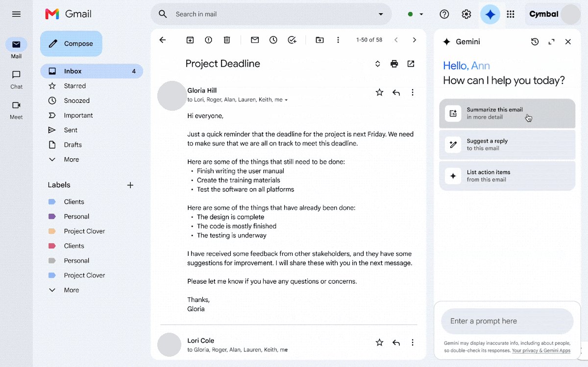Expand the Gemini panel to full size
This screenshot has width=588, height=367.
pos(552,42)
